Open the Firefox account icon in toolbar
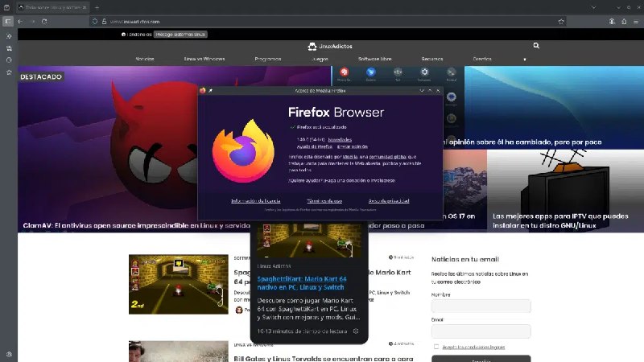The width and height of the screenshot is (644, 362). tap(612, 22)
